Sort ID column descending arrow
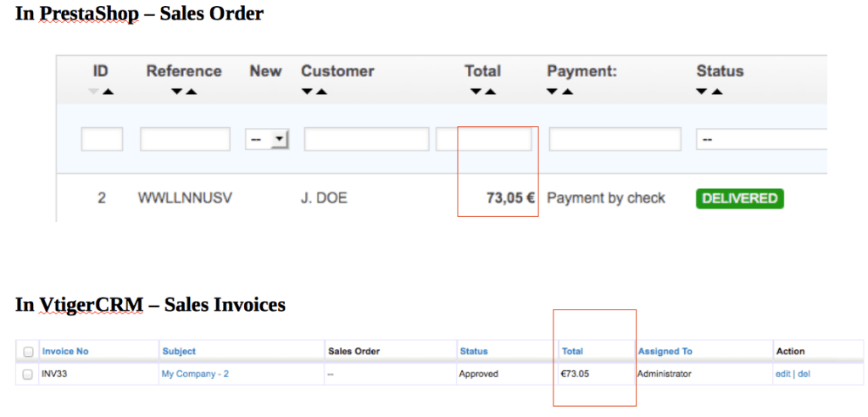 coord(95,92)
